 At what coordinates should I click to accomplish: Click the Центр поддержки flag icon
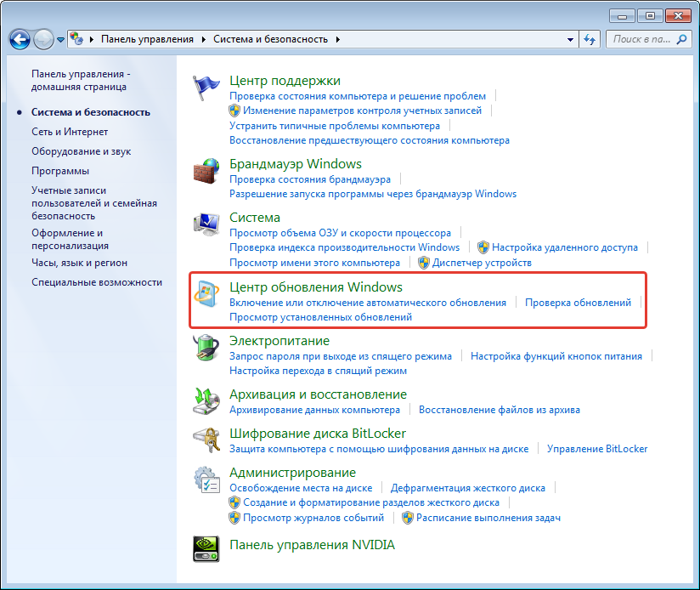(206, 88)
